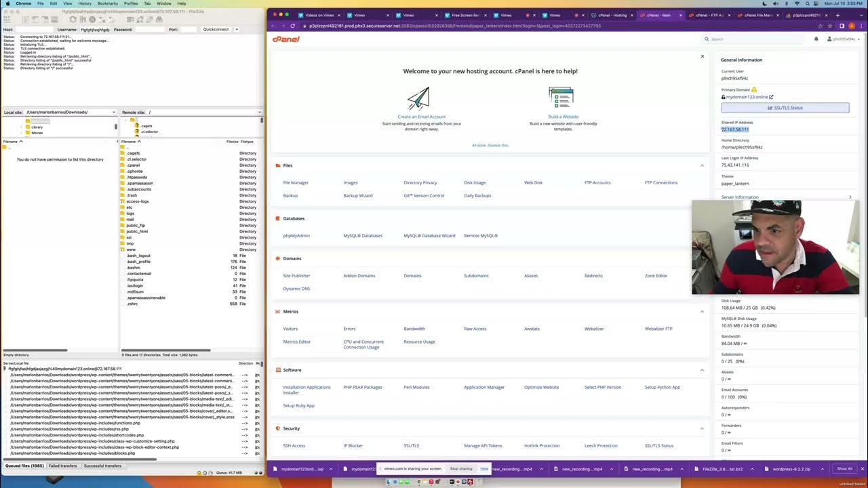
Task: Collapse the Metrics section in cPanel
Action: (702, 312)
